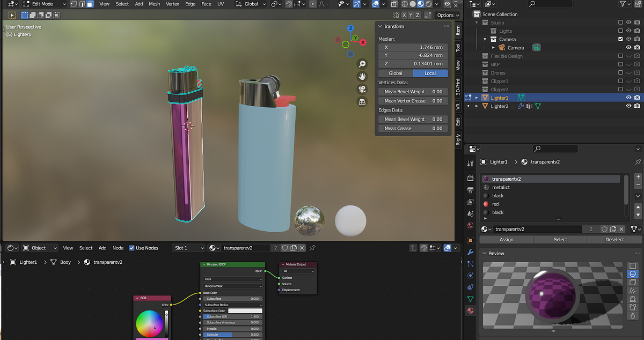Open the Slot 1 material slot dropdown
The width and height of the screenshot is (644, 340).
point(188,248)
